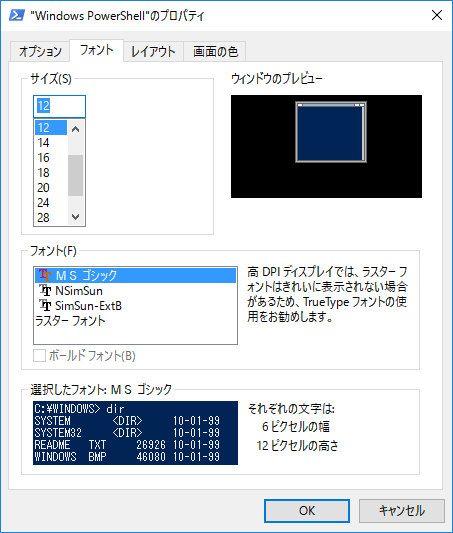Click the size list scrollbar thumb

point(76,175)
